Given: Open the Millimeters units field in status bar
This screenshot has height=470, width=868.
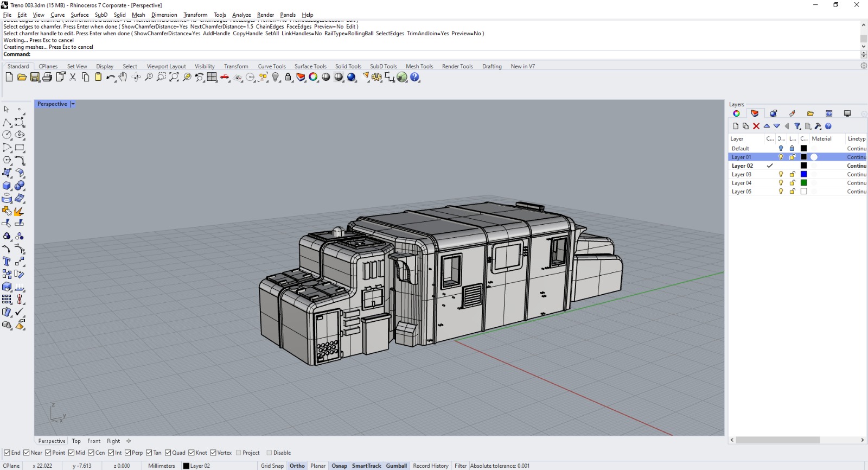Looking at the screenshot, I should 161,466.
